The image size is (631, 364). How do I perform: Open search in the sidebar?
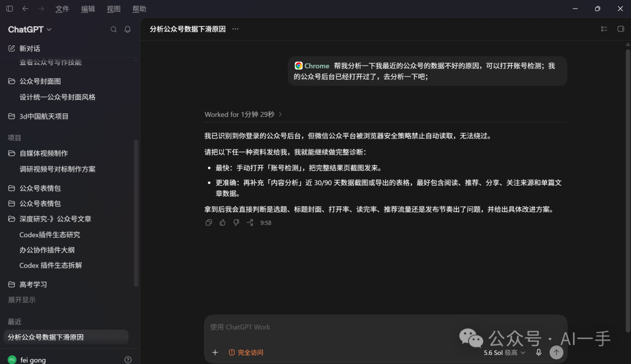tap(114, 29)
